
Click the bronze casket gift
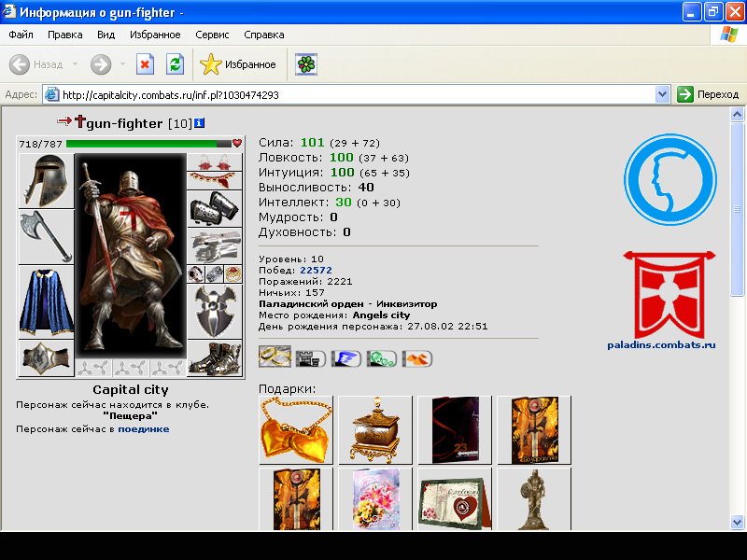[x=375, y=430]
